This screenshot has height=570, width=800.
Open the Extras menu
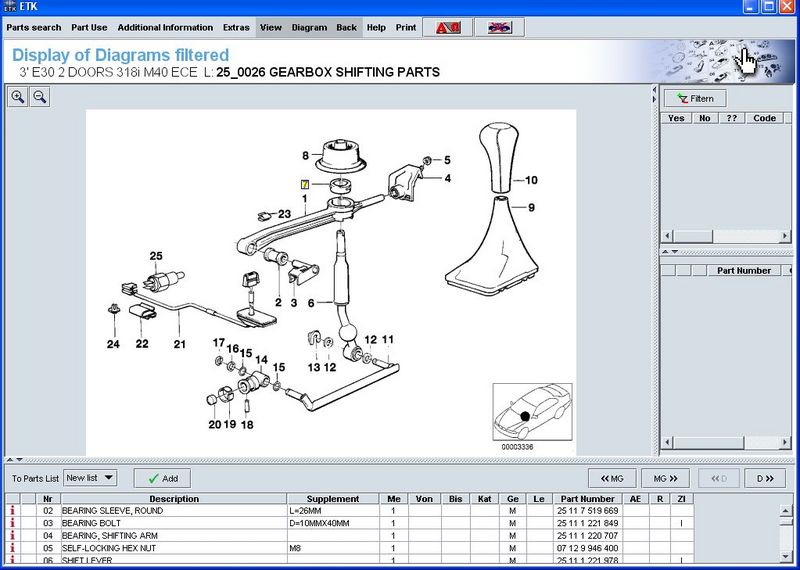[x=236, y=28]
